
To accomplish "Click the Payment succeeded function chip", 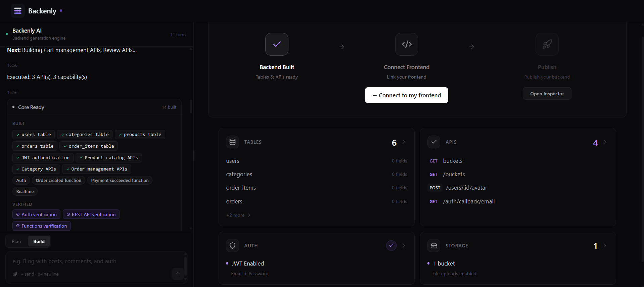I will click(x=120, y=181).
